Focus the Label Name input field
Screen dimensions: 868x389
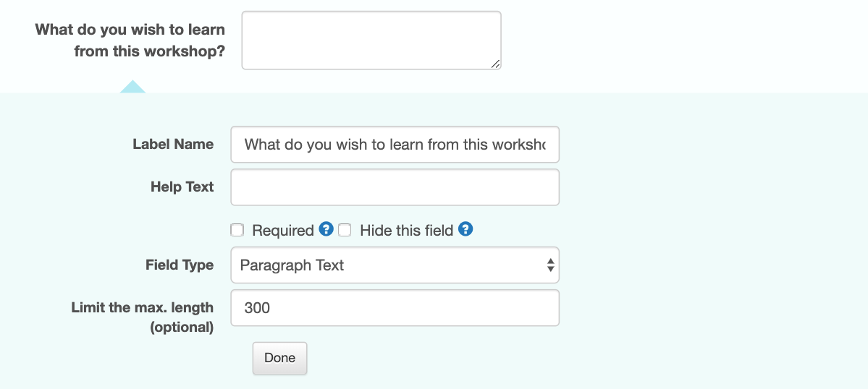coord(395,144)
